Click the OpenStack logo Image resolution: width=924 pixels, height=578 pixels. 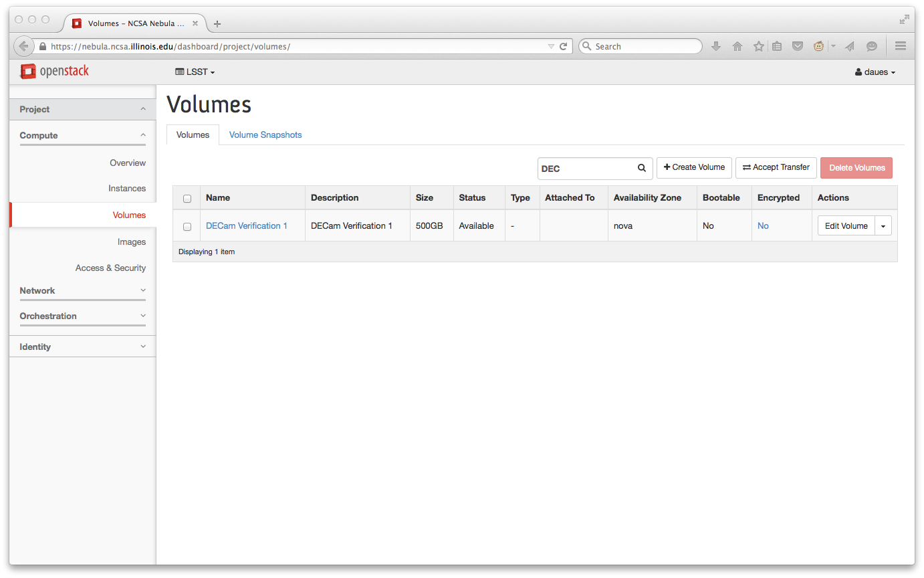pyautogui.click(x=54, y=71)
